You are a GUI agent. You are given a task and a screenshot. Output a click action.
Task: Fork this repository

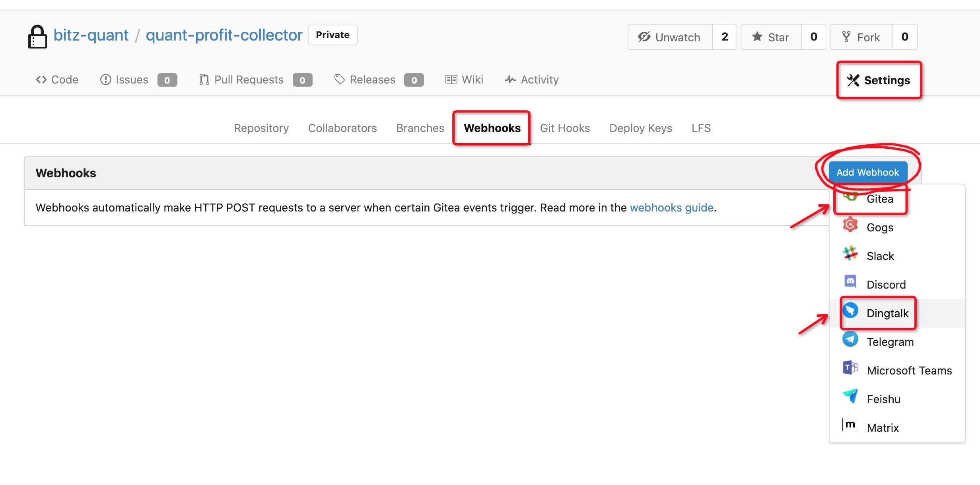(x=861, y=37)
